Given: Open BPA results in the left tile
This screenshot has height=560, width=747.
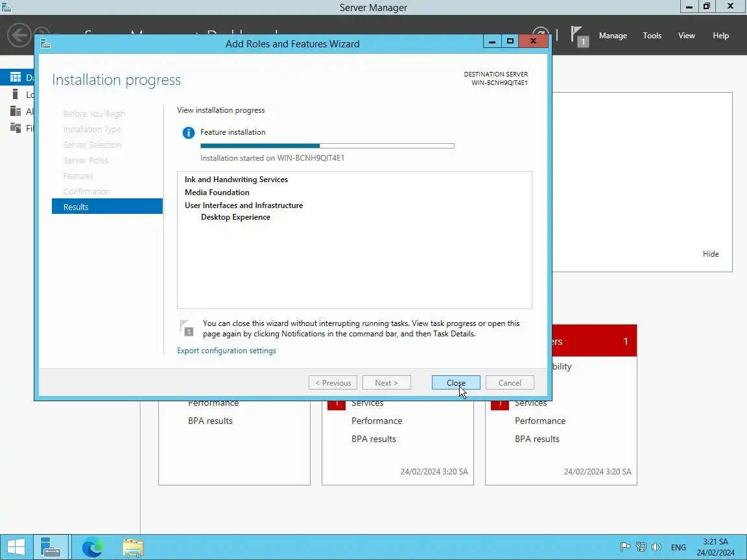Looking at the screenshot, I should coord(210,421).
